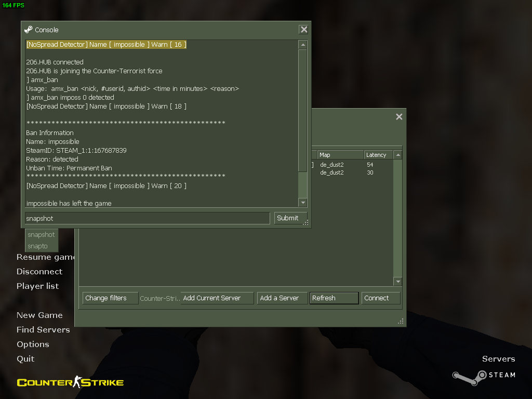Click Add Current Server button

pos(217,298)
